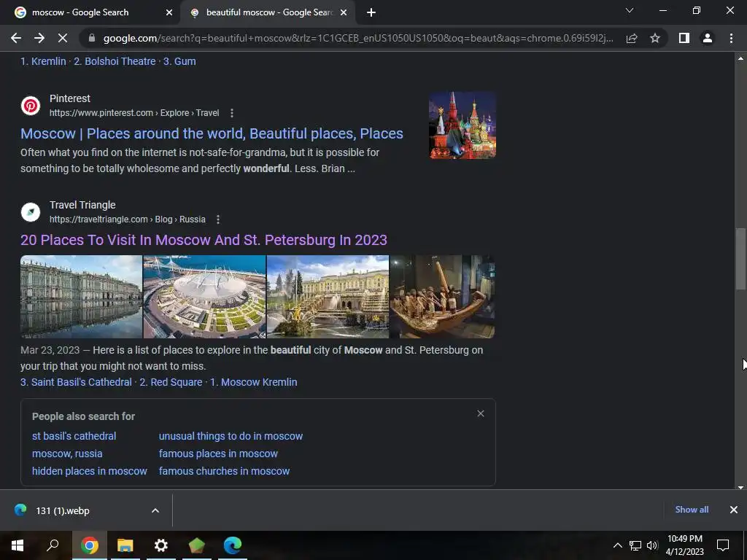Search for 'st basil's cathedral'
Screen dimensions: 747x560
(x=74, y=436)
